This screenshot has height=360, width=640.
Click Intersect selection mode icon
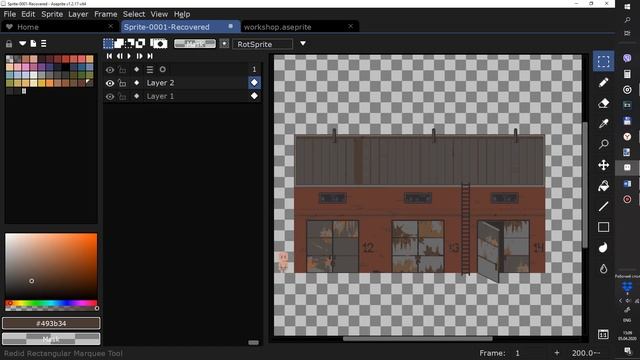pos(140,43)
